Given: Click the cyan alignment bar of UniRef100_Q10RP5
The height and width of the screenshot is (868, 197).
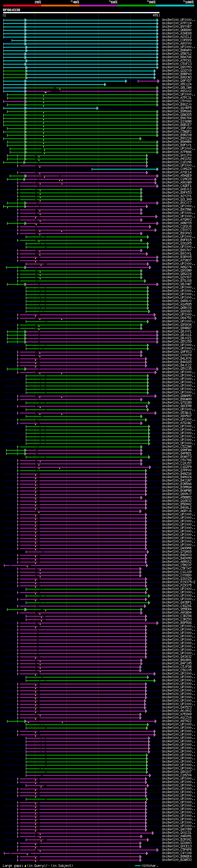Looking at the screenshot, I should click(x=51, y=108).
